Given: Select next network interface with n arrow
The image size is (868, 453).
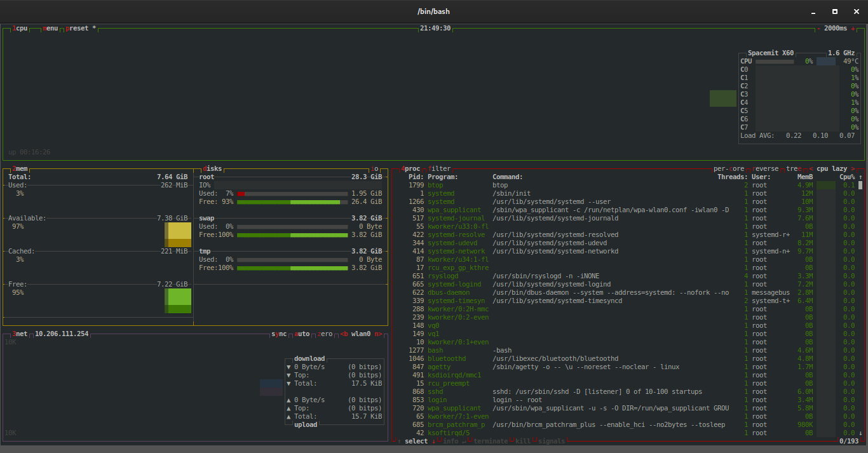Looking at the screenshot, I should click(x=377, y=334).
